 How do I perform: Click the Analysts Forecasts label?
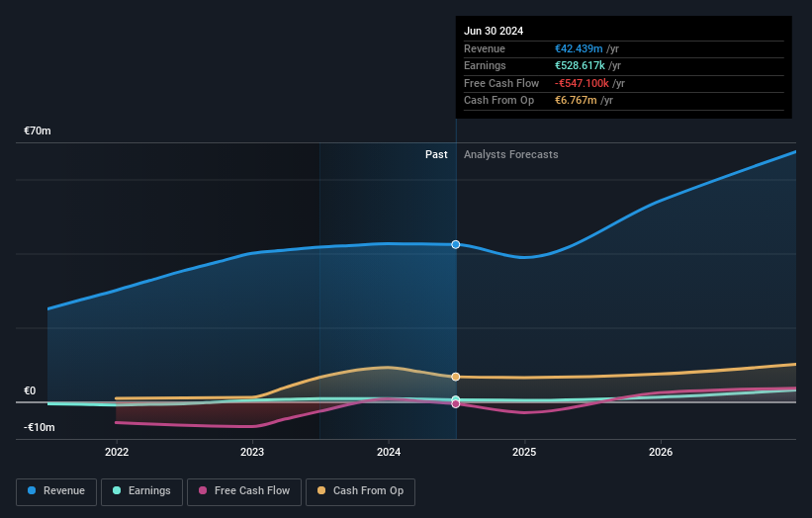click(510, 155)
